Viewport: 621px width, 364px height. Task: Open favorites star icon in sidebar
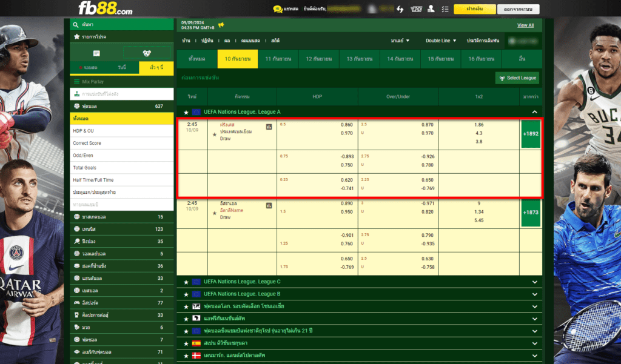click(77, 36)
